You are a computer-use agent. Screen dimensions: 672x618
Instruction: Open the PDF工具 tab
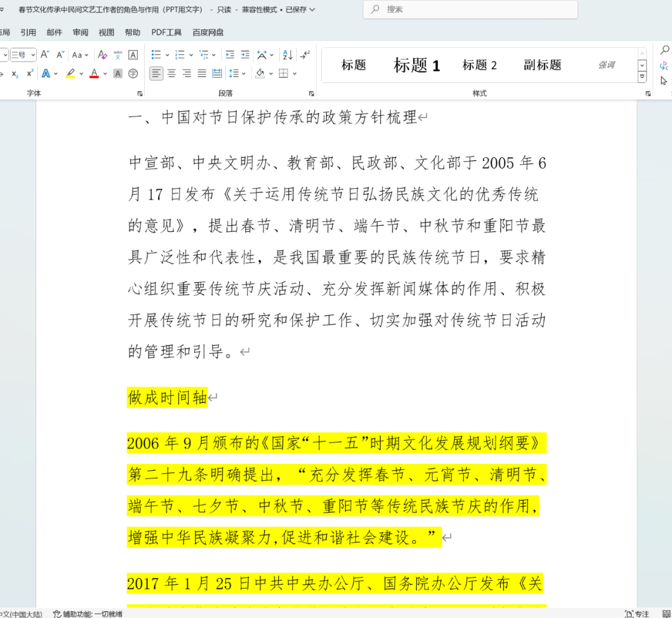click(x=166, y=32)
